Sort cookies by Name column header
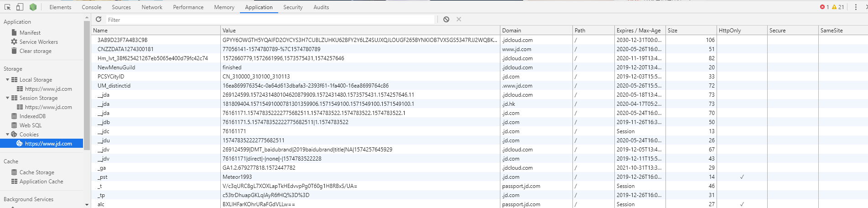 pyautogui.click(x=156, y=31)
